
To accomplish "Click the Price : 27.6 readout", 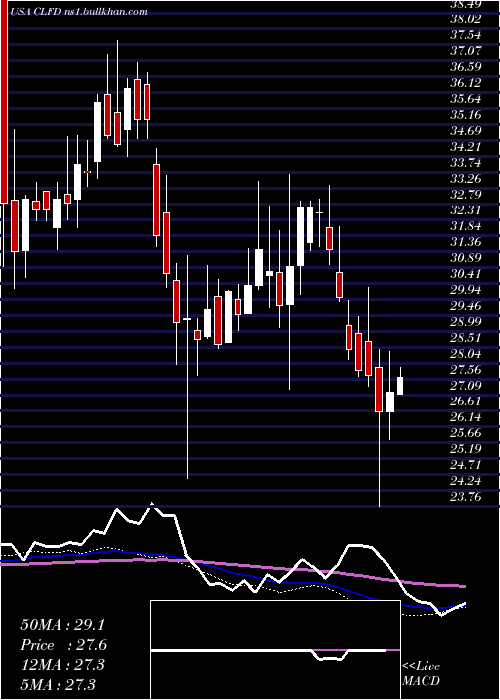I will click(64, 645).
